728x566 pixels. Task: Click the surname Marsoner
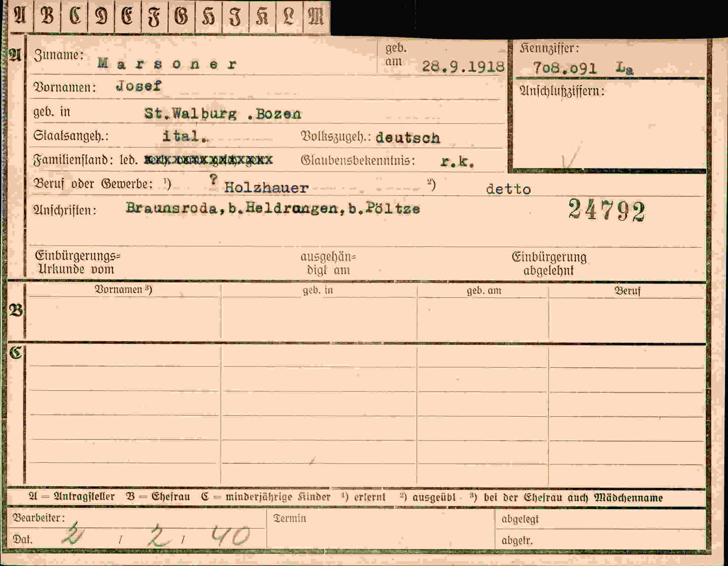[167, 64]
